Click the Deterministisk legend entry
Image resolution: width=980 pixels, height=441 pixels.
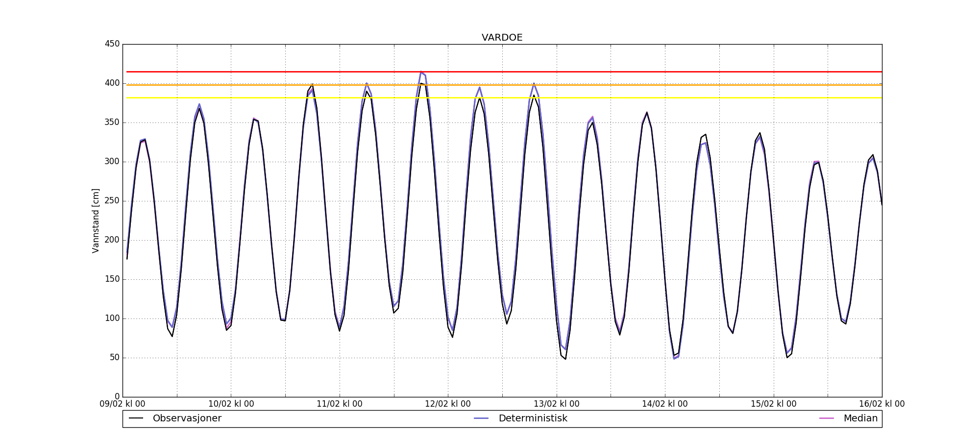coord(521,418)
